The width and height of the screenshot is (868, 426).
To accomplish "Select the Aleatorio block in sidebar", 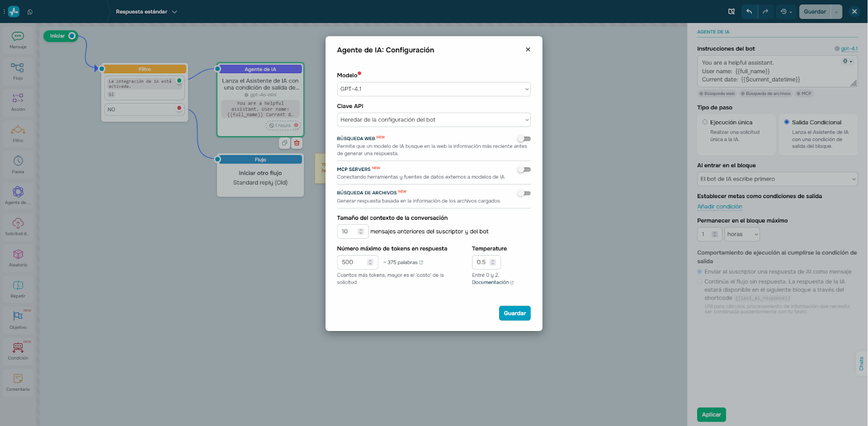I will (18, 258).
